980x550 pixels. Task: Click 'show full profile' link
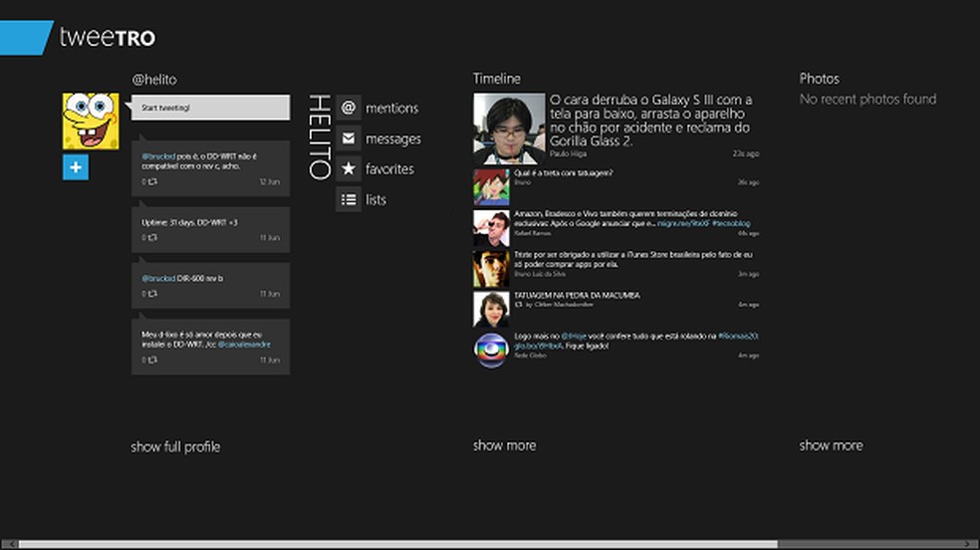pos(175,446)
